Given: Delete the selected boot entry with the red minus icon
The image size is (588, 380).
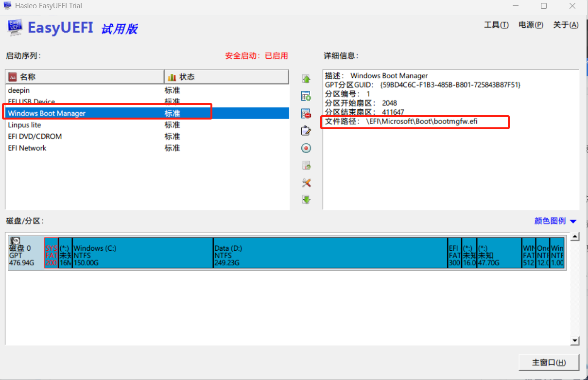Looking at the screenshot, I should [x=306, y=114].
